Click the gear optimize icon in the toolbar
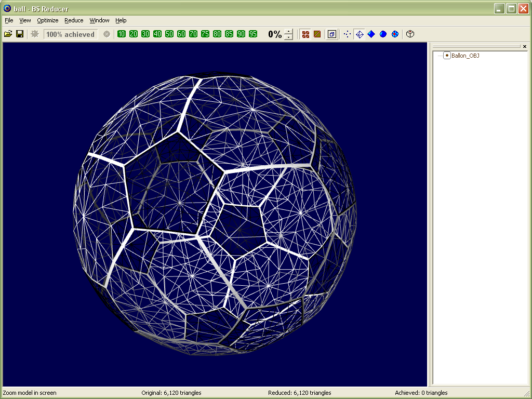532x399 pixels. click(35, 34)
